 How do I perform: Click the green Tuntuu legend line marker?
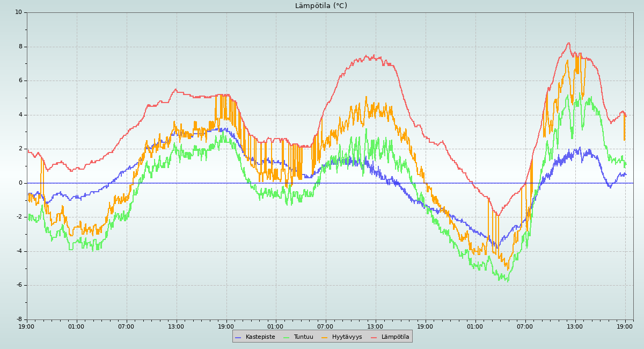point(286,337)
